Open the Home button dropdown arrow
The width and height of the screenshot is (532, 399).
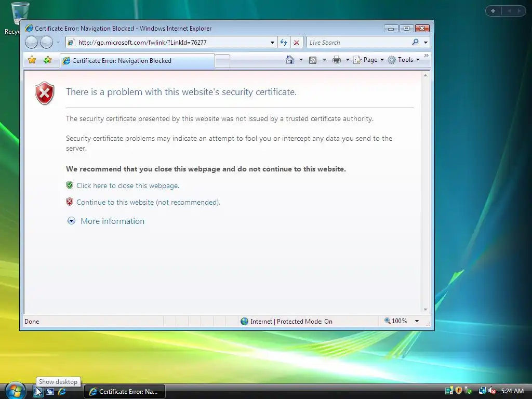tap(301, 60)
